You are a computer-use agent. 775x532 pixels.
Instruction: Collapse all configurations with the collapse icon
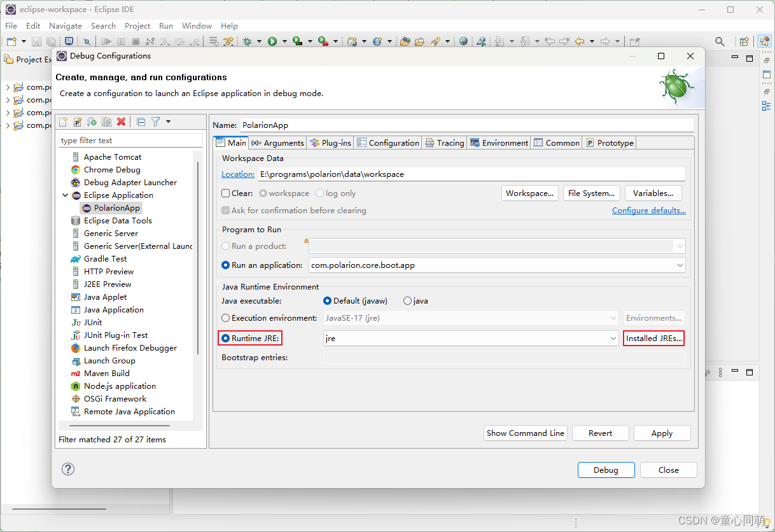pyautogui.click(x=141, y=122)
